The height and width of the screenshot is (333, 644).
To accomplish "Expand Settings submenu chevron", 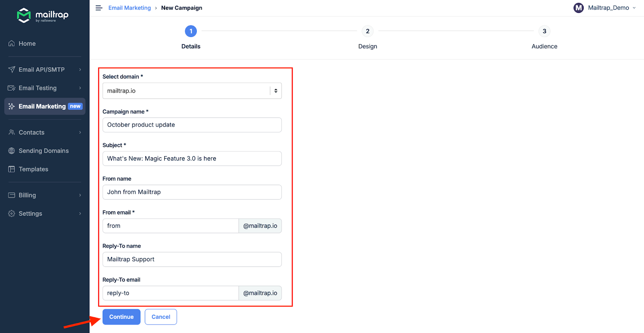I will 80,214.
